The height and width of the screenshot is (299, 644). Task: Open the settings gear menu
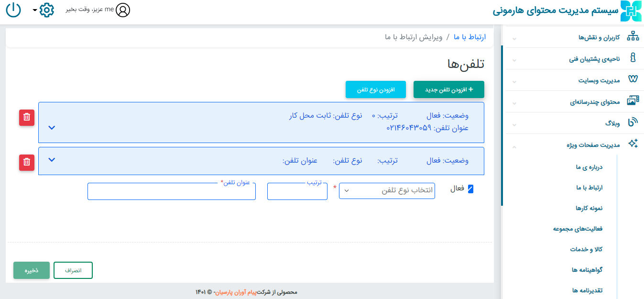(x=46, y=10)
